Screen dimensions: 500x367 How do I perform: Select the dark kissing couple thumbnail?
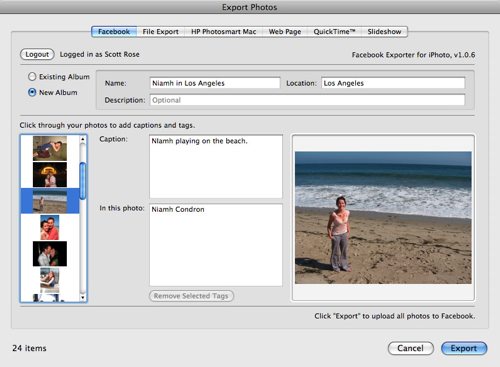point(50,254)
